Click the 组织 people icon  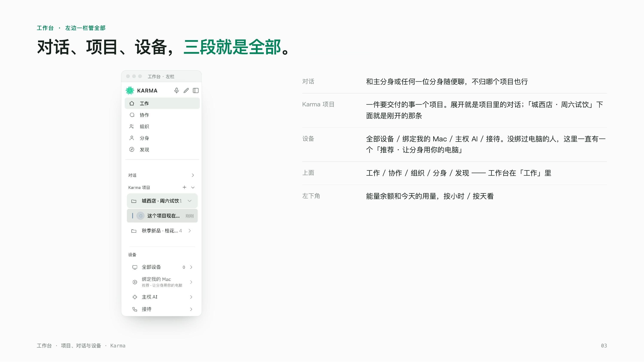click(x=132, y=126)
